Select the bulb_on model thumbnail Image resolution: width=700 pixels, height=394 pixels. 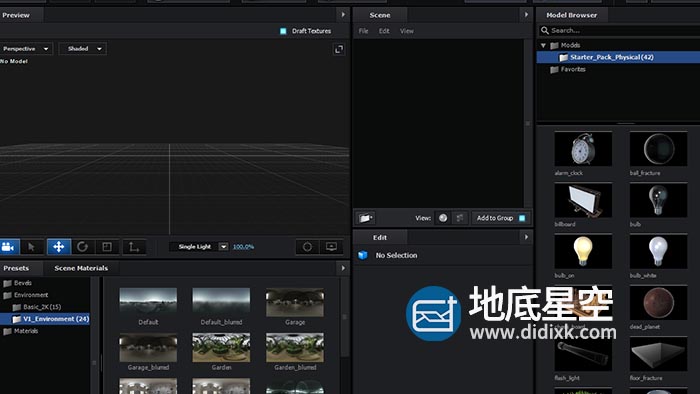[583, 252]
